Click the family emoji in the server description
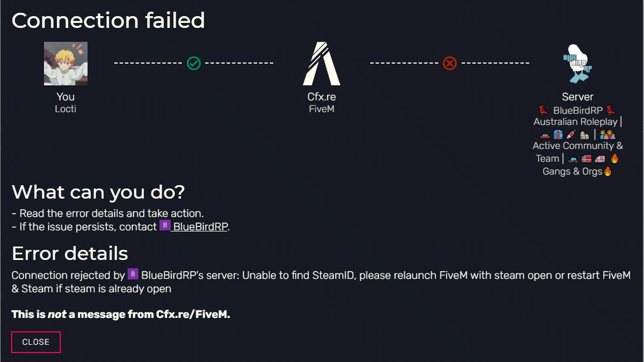This screenshot has width=644, height=362. click(607, 134)
